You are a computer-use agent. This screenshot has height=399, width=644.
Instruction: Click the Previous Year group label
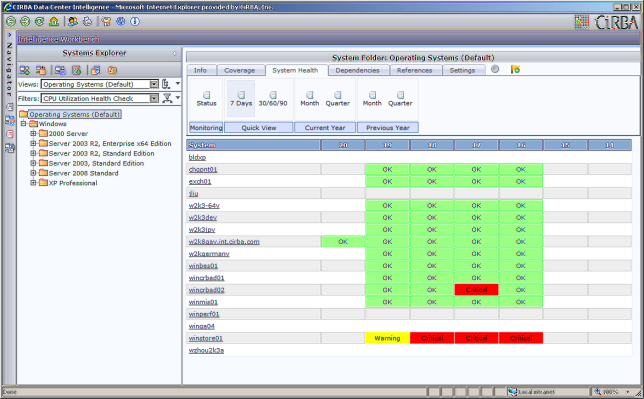388,128
